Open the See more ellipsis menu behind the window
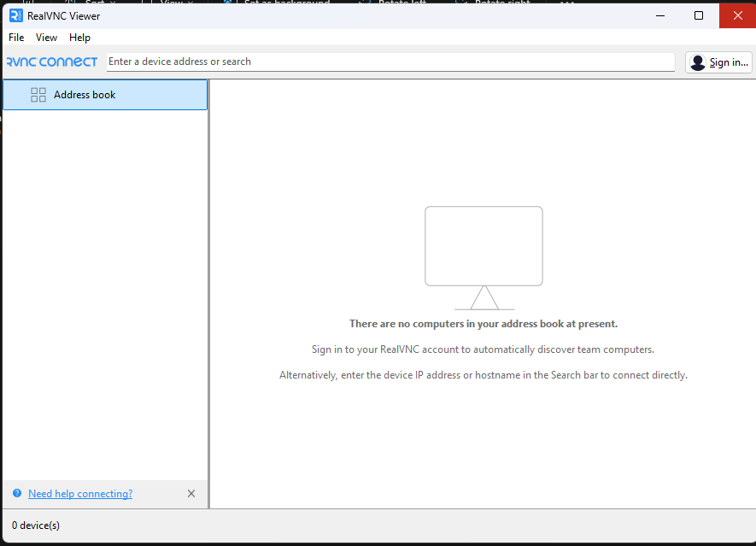Screen dimensions: 756x546 [566, 3]
